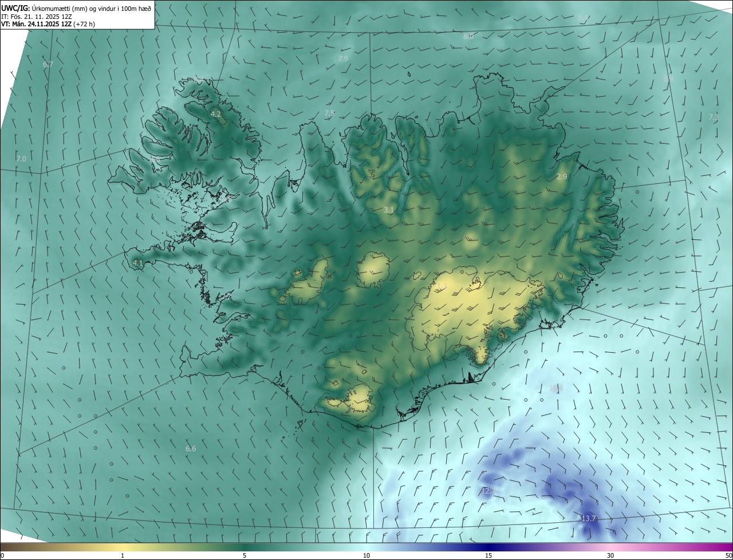Click the 'UWC/IG: Úrkomumætti (mm)' title line
This screenshot has width=733, height=560.
pos(76,7)
